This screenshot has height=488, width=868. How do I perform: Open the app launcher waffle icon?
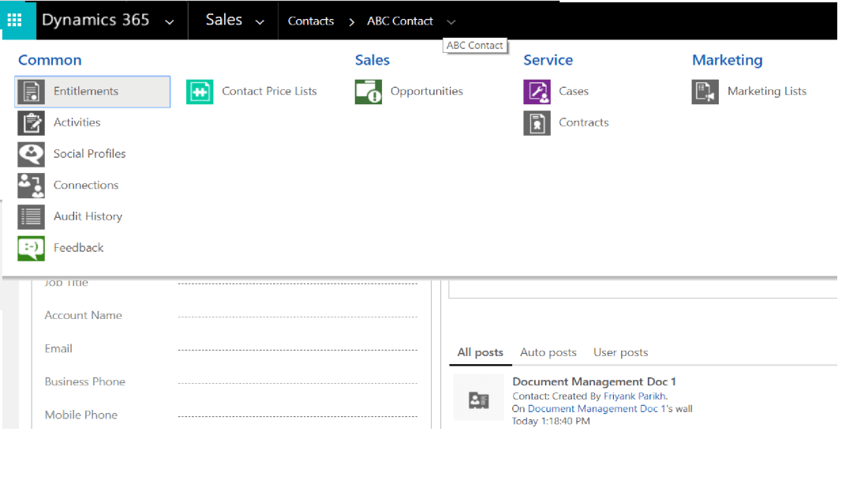(15, 21)
